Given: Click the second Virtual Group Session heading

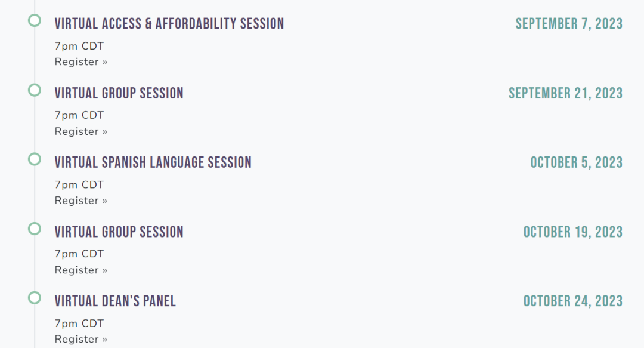Looking at the screenshot, I should (119, 232).
